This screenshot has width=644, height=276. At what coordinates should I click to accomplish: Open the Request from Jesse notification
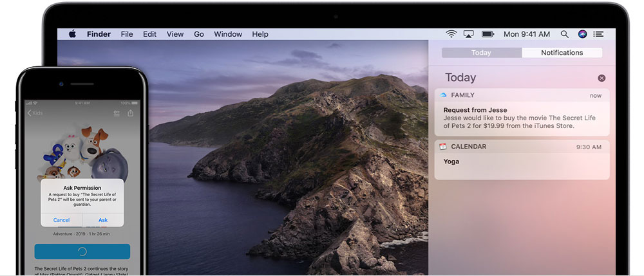pyautogui.click(x=522, y=118)
